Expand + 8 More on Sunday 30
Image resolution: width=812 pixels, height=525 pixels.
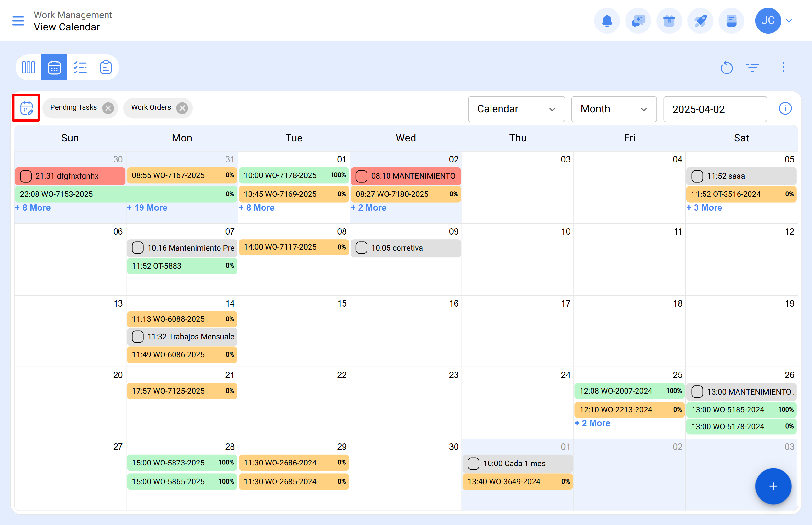pyautogui.click(x=33, y=207)
